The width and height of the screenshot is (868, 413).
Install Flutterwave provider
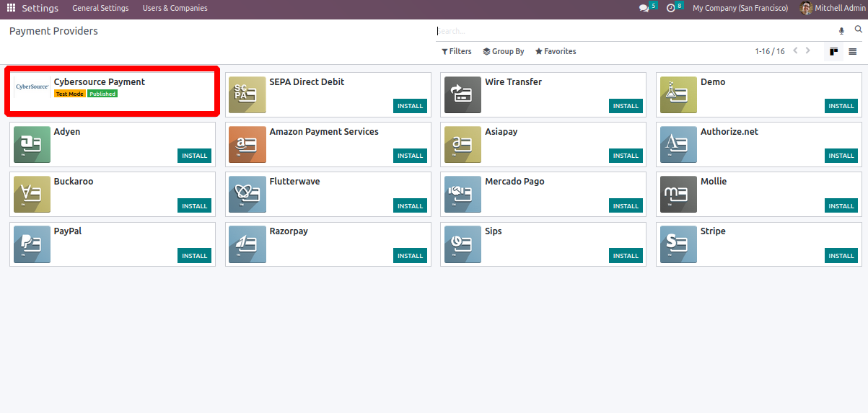[x=411, y=205]
